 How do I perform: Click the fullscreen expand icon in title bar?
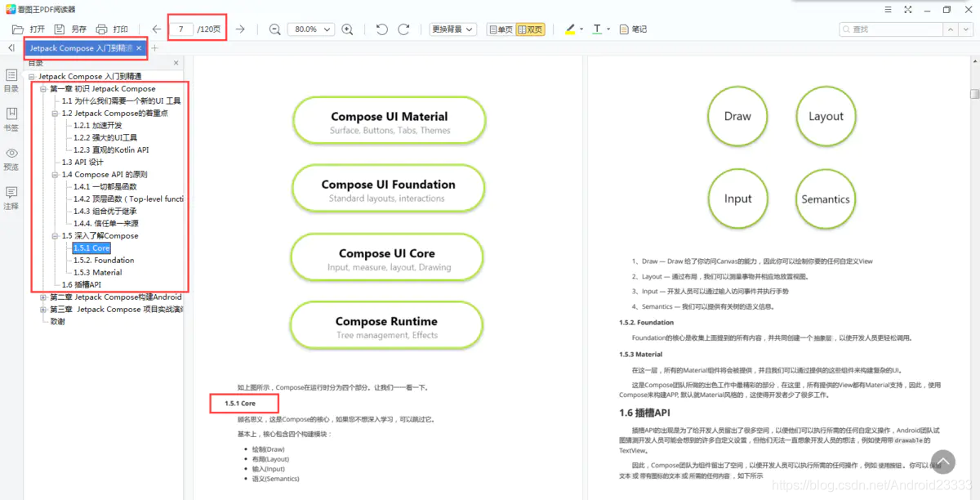coord(908,10)
